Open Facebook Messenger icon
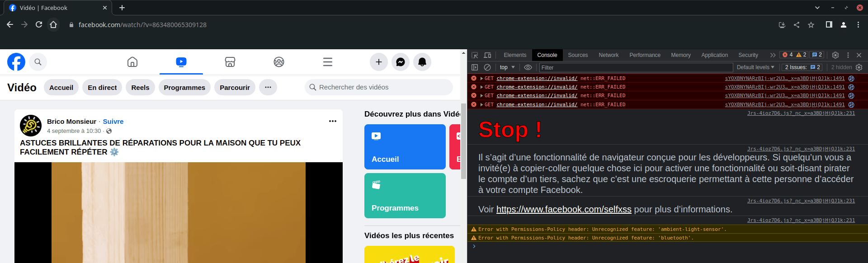 click(x=400, y=62)
